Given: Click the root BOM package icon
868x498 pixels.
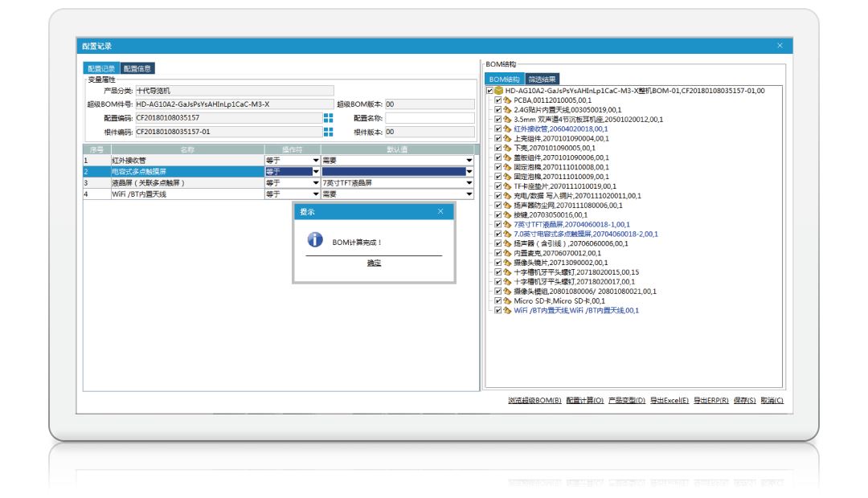Looking at the screenshot, I should click(499, 91).
